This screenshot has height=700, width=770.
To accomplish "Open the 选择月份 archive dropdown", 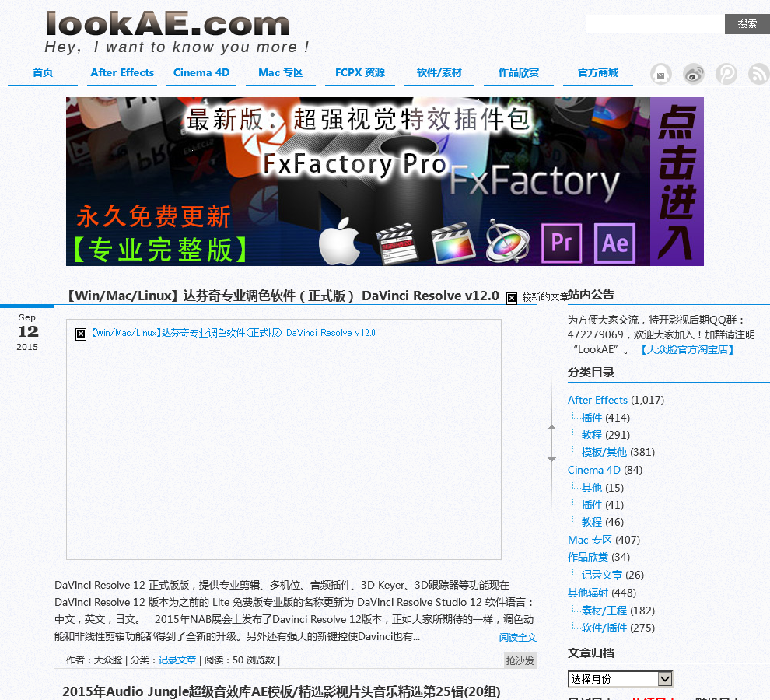I will tap(620, 679).
